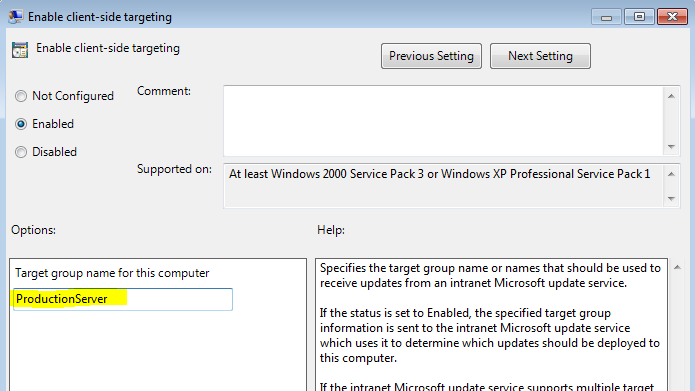
Task: Click the 'Supported on:' label
Action: tap(174, 169)
